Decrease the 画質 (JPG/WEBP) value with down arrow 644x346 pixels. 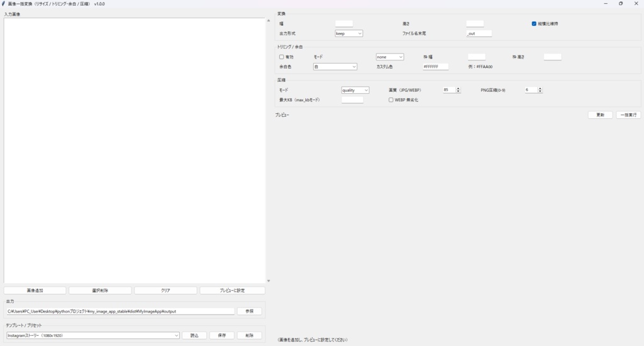tap(458, 91)
